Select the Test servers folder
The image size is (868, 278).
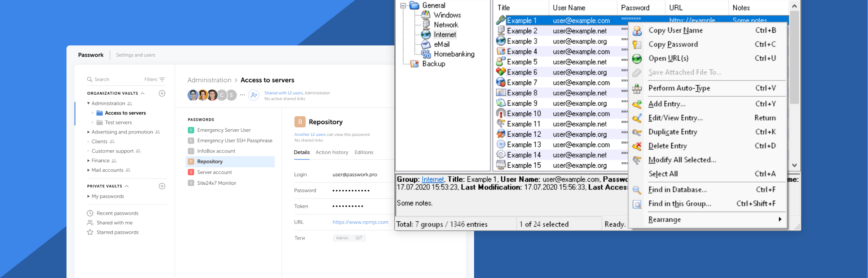(x=118, y=122)
